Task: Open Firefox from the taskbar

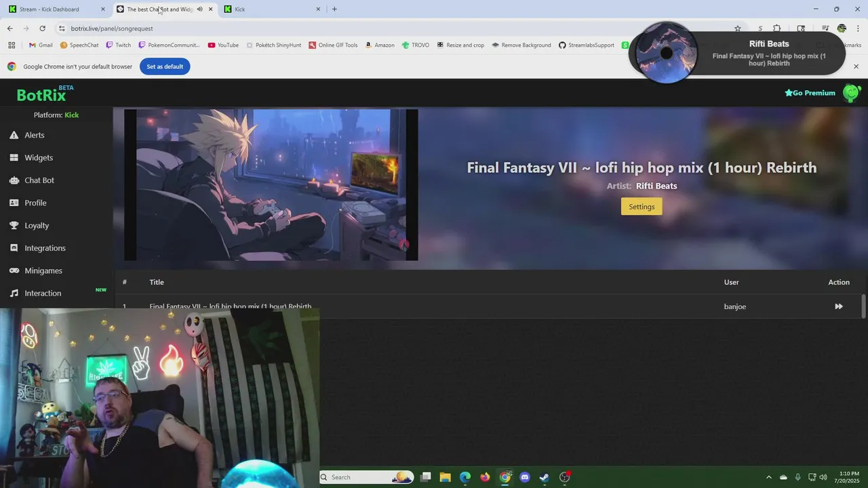Action: pyautogui.click(x=485, y=477)
